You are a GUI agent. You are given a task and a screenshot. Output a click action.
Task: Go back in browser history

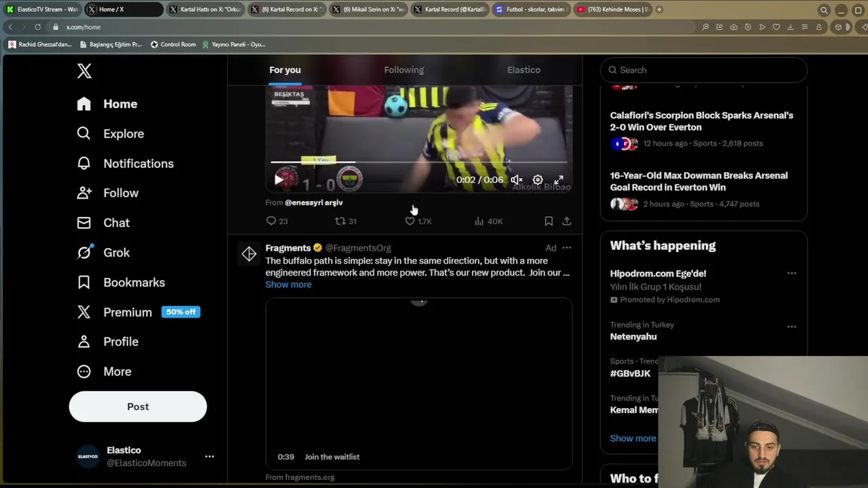pyautogui.click(x=10, y=27)
